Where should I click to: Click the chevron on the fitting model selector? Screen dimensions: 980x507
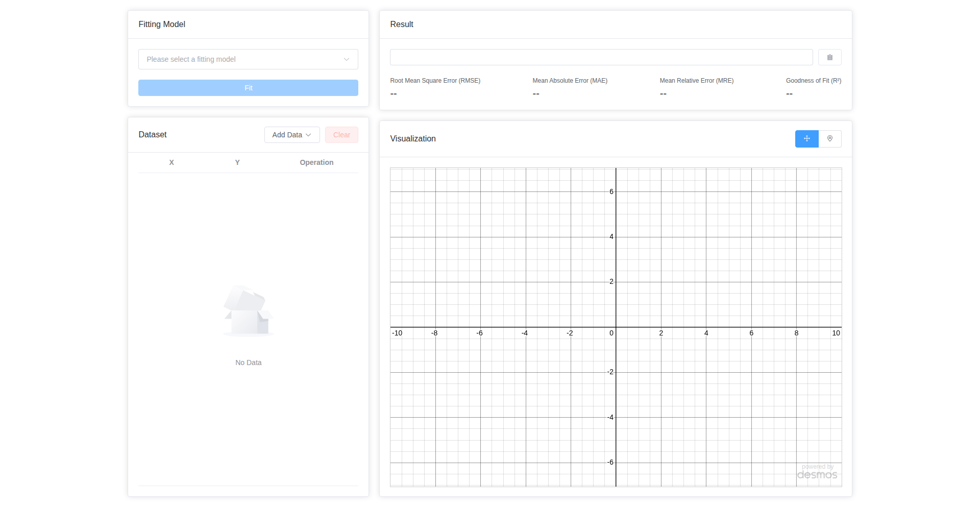click(x=347, y=59)
